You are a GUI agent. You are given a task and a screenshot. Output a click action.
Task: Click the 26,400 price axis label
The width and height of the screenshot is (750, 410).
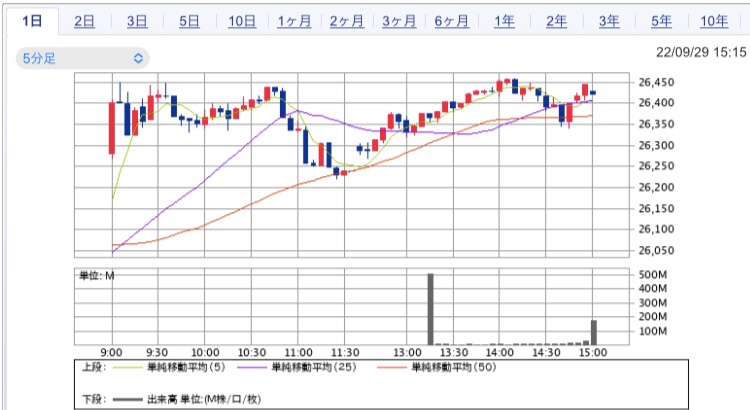coord(656,103)
